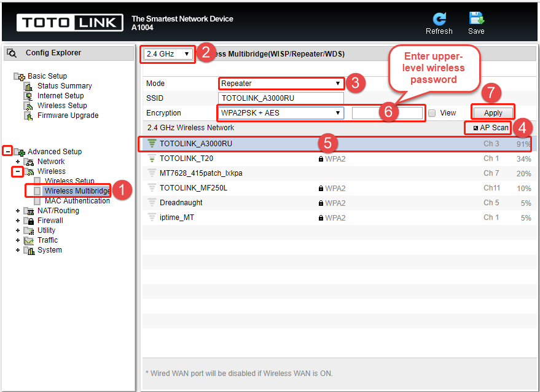The image size is (540, 392).
Task: Click the signal icon beside iptime_MT
Action: click(x=152, y=218)
